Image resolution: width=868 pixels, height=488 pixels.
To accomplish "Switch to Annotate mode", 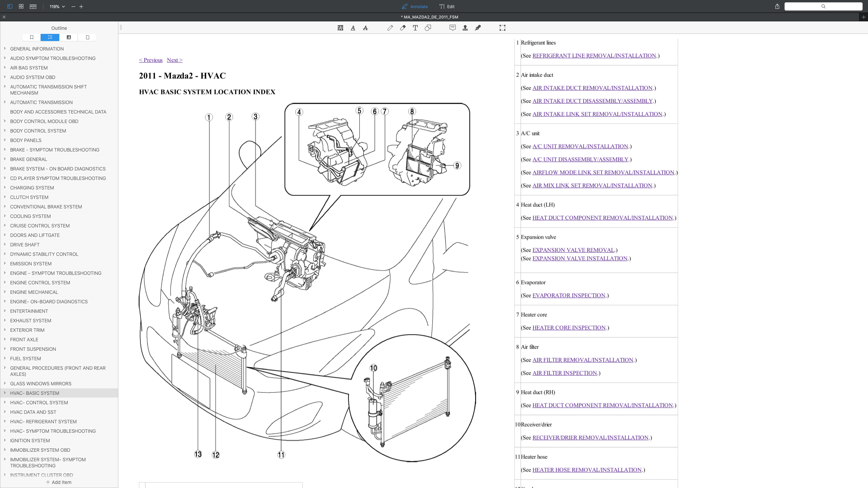I will [x=415, y=6].
